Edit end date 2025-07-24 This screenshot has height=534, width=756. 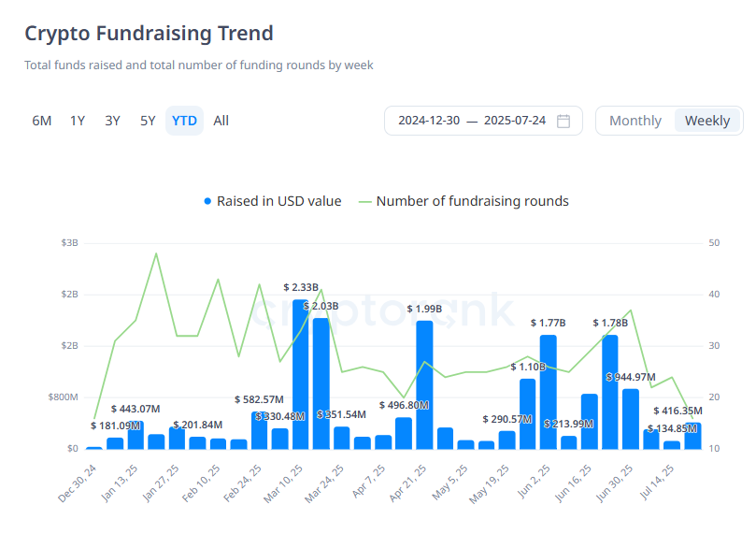click(x=515, y=121)
